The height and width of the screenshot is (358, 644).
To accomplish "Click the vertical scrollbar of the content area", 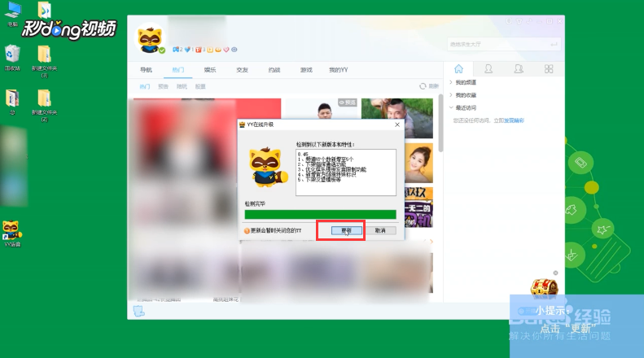I will [440, 123].
